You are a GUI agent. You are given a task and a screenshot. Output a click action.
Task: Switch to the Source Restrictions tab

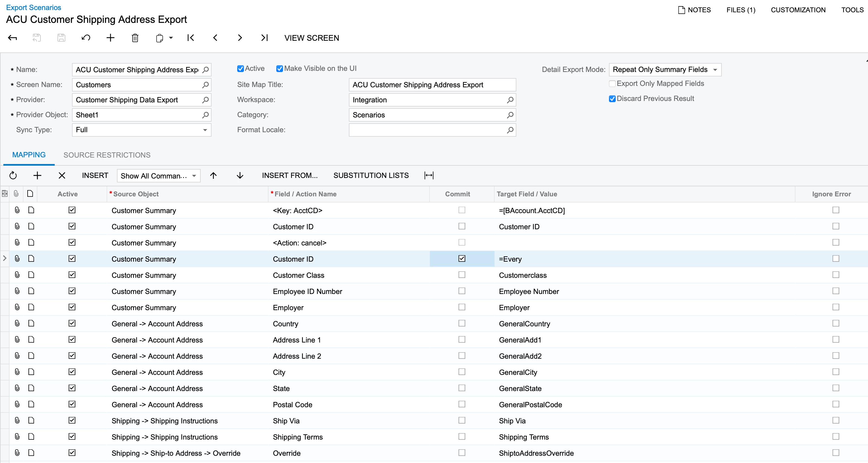[107, 155]
